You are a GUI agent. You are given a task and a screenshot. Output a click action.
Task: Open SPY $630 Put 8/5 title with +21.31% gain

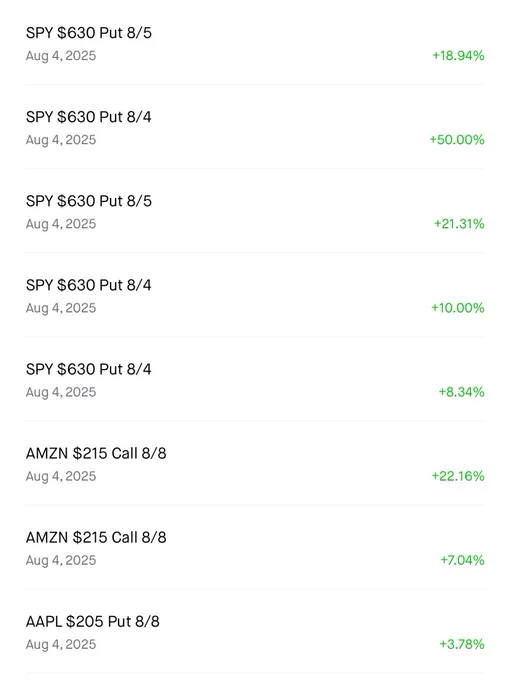pos(88,201)
